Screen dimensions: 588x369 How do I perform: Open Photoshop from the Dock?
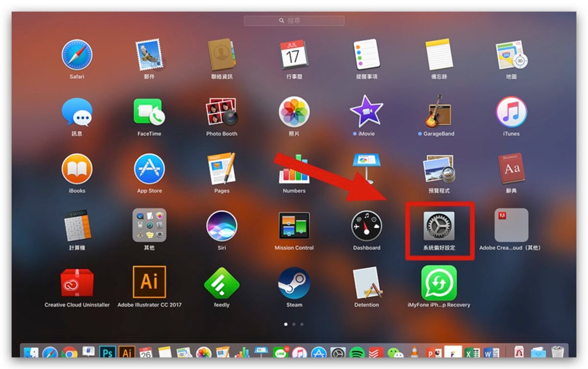[x=107, y=352]
